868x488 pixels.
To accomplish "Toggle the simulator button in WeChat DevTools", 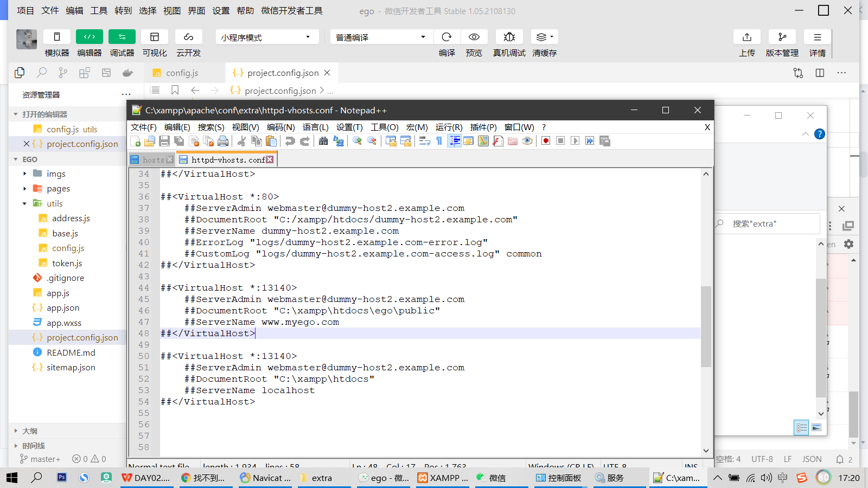I will coord(57,37).
